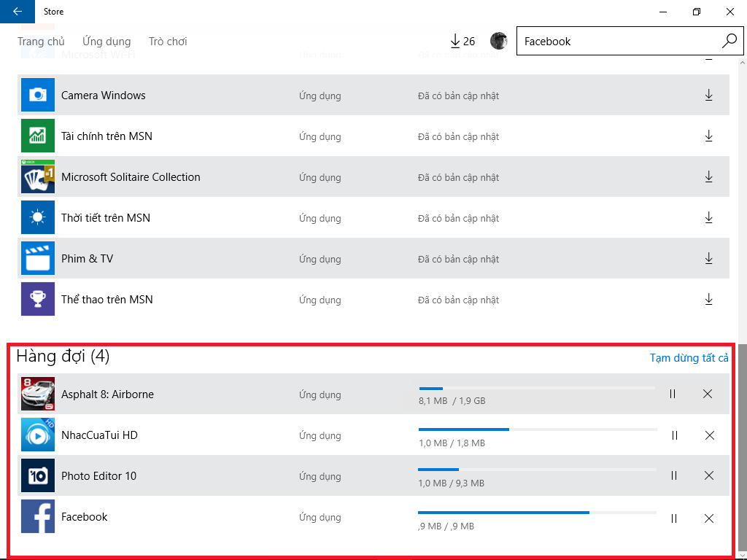Switch to the Ứng dụng tab
The image size is (747, 560).
tap(107, 42)
